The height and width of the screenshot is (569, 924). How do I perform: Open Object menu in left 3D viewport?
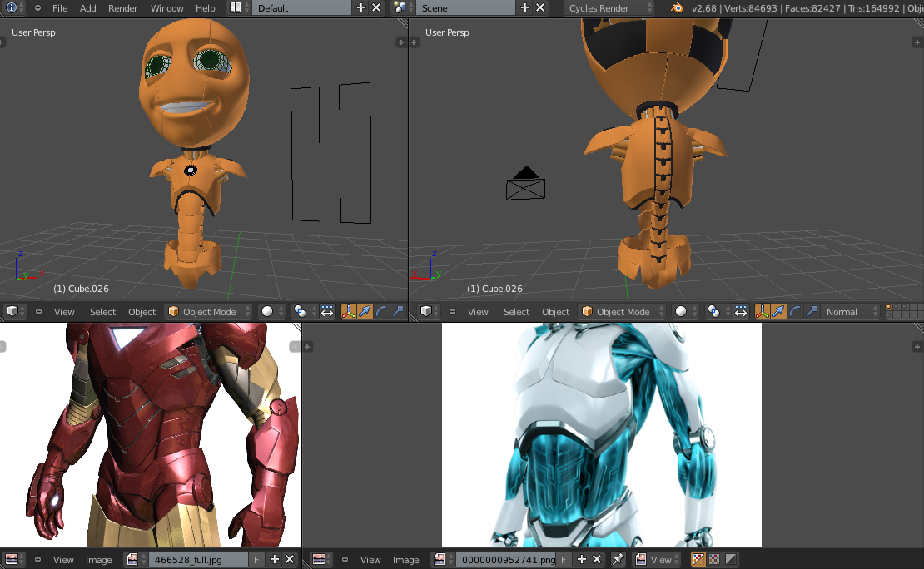point(142,312)
